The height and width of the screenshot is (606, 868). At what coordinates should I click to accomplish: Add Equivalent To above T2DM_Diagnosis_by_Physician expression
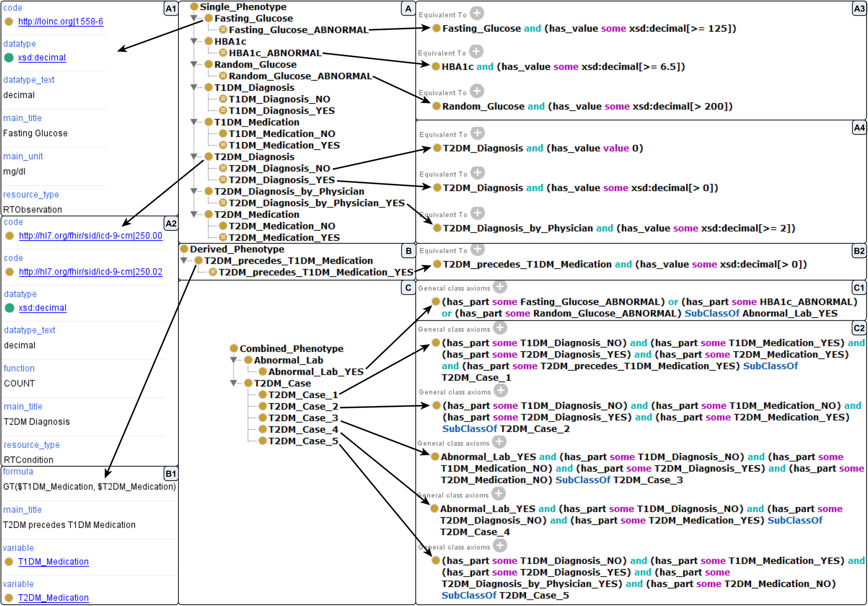tap(478, 213)
